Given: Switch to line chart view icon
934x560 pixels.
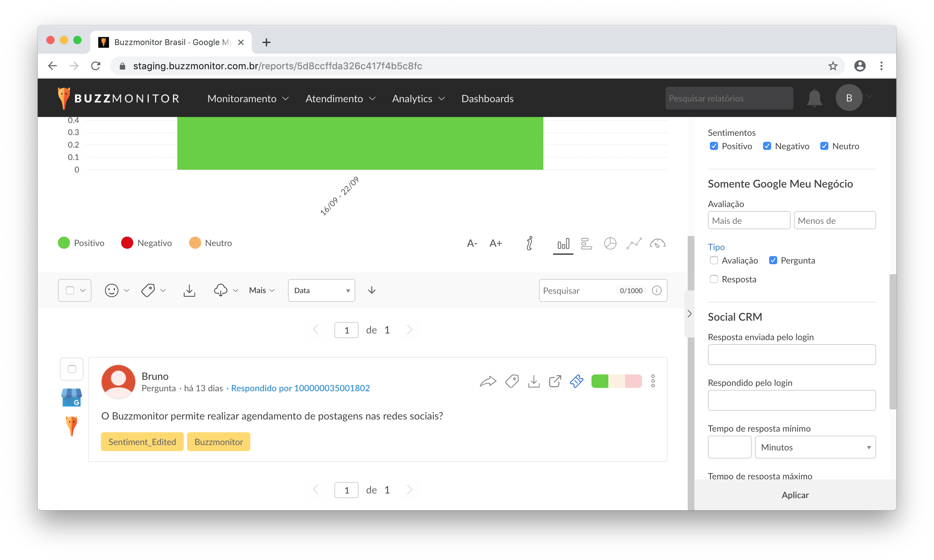Looking at the screenshot, I should point(634,243).
